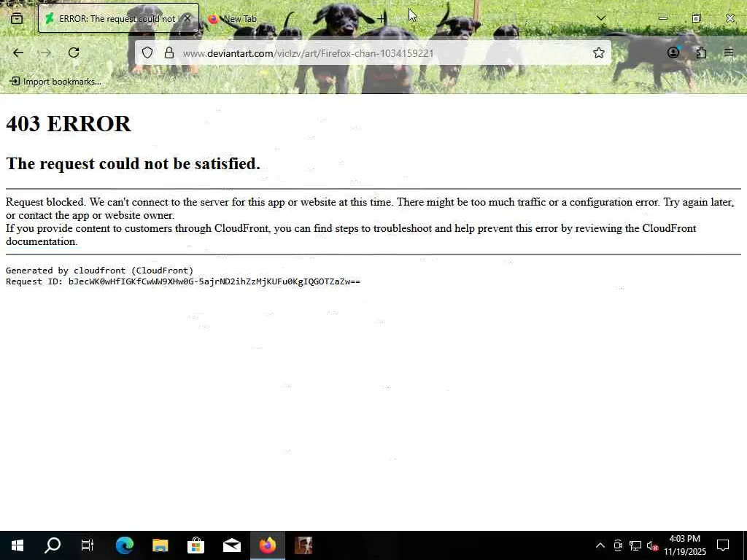This screenshot has width=747, height=560.
Task: Open Task View on the taskbar
Action: click(x=88, y=545)
